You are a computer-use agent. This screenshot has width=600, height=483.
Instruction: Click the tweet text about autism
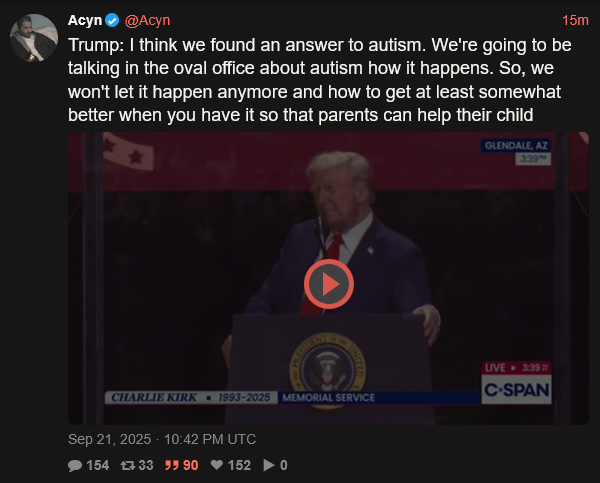click(x=320, y=80)
